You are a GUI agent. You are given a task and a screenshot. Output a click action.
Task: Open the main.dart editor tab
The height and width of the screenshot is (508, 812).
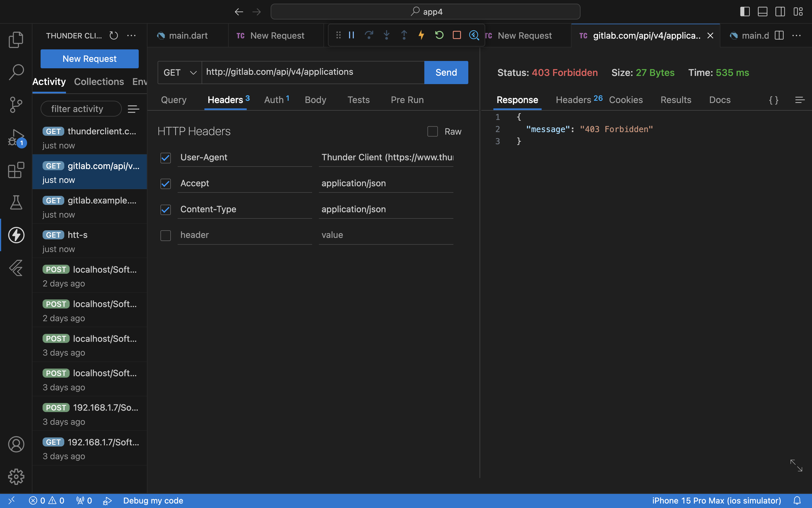point(188,36)
